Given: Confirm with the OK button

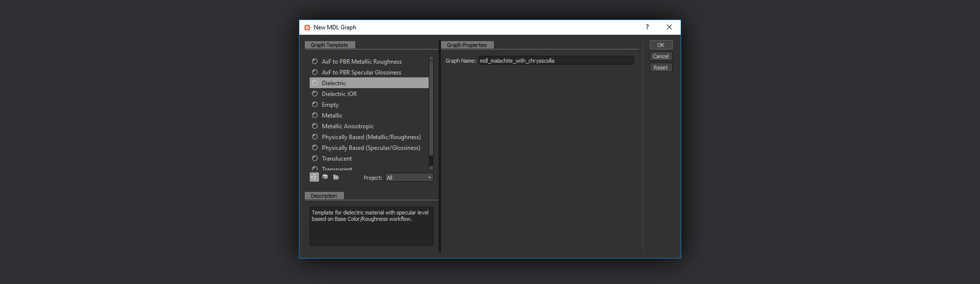Looking at the screenshot, I should tap(661, 45).
